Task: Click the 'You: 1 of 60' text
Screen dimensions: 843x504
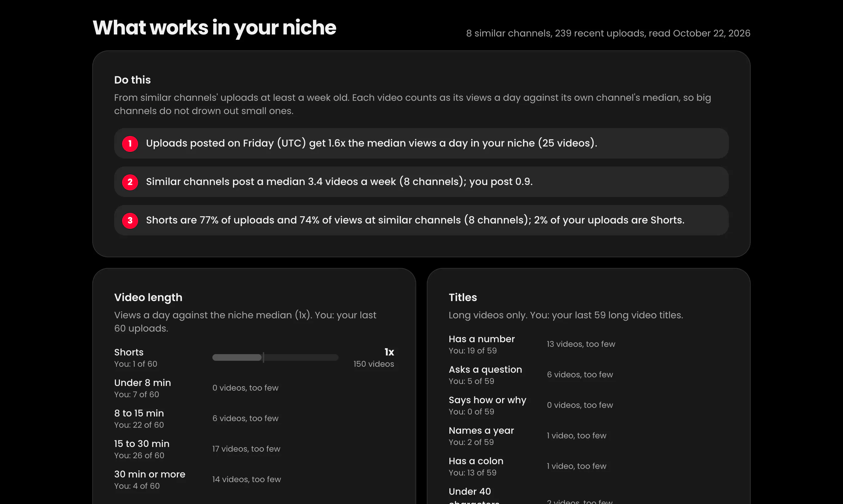Action: pos(136,364)
